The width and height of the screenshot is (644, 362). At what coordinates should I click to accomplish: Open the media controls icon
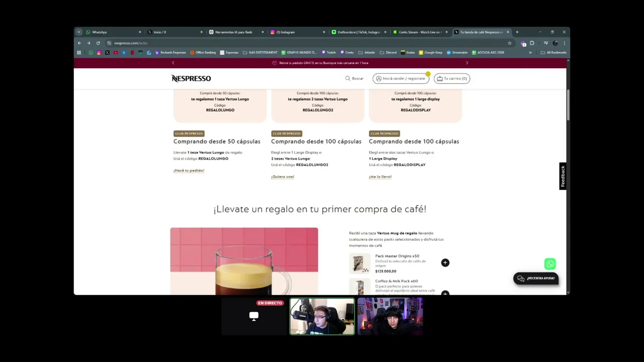[x=546, y=43]
